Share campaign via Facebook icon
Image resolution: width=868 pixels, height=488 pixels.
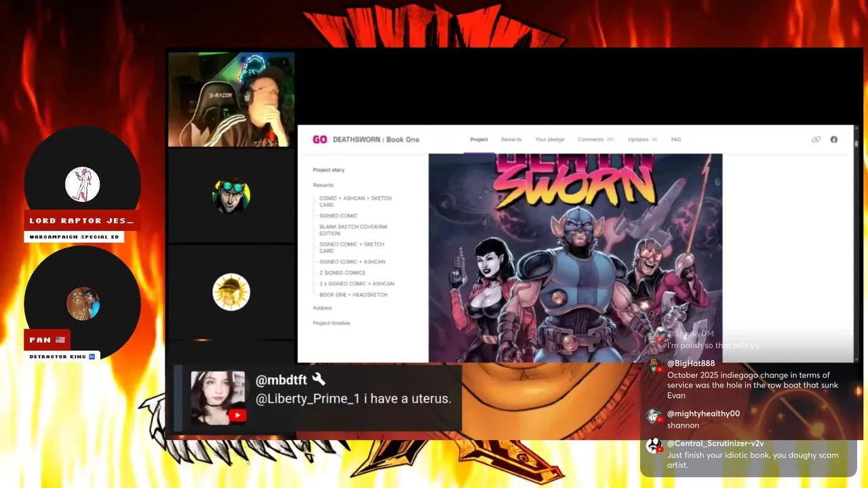(834, 140)
